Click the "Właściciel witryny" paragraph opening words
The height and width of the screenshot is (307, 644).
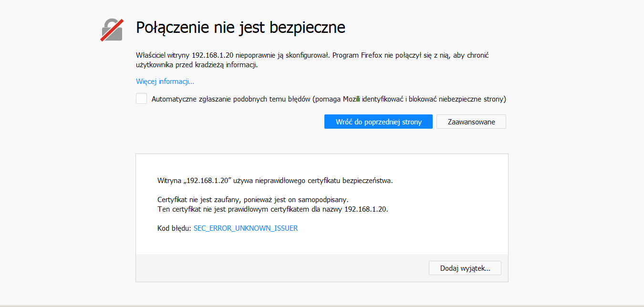[163, 55]
